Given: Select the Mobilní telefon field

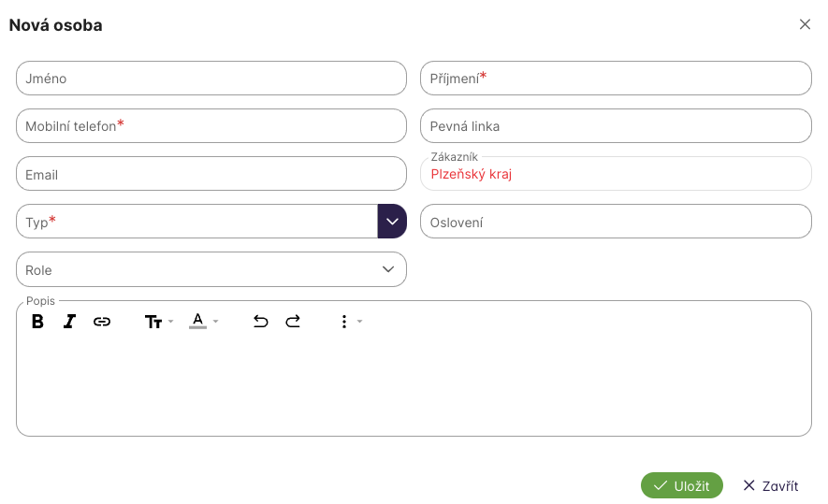Looking at the screenshot, I should coord(211,126).
